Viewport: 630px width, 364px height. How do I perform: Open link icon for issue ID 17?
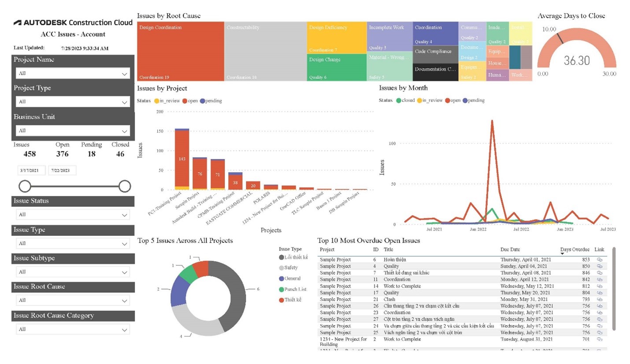599,293
